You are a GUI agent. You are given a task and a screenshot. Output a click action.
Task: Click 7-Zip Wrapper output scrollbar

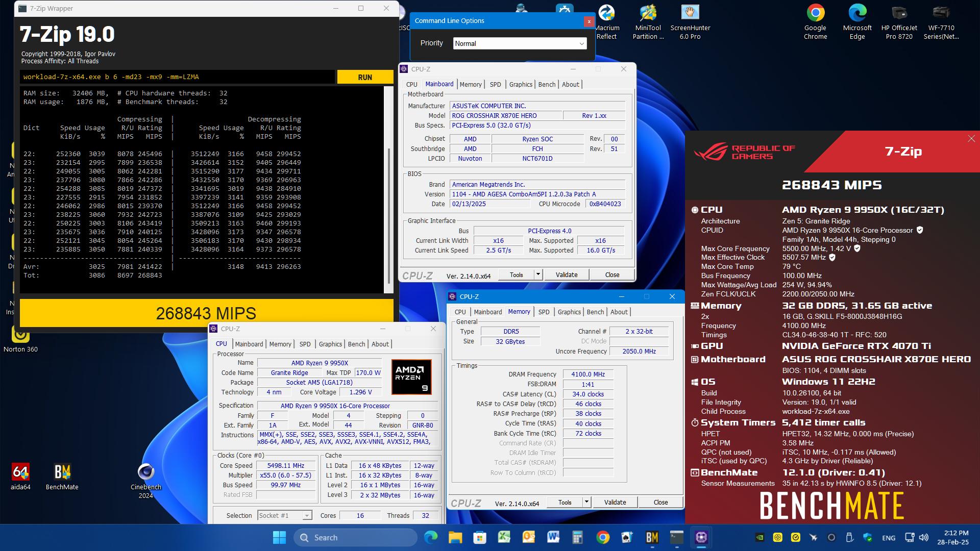point(389,217)
